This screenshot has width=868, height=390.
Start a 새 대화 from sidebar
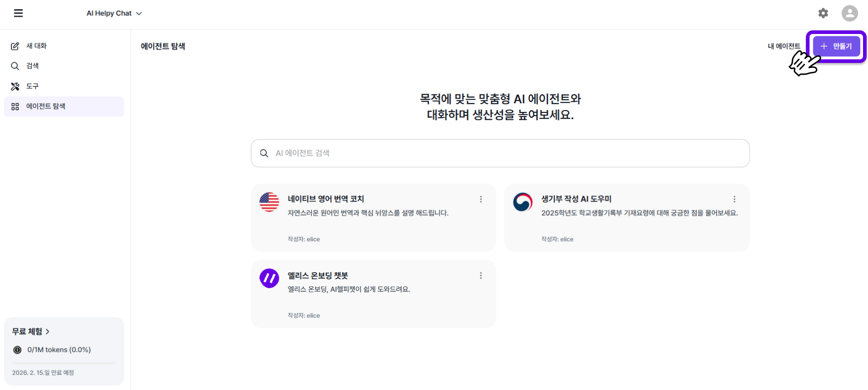(x=36, y=46)
